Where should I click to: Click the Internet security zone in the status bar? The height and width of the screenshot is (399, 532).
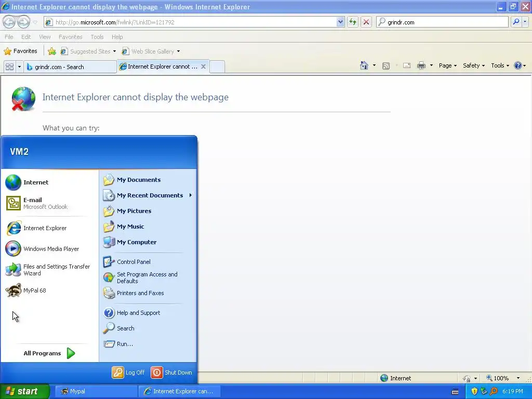[395, 378]
